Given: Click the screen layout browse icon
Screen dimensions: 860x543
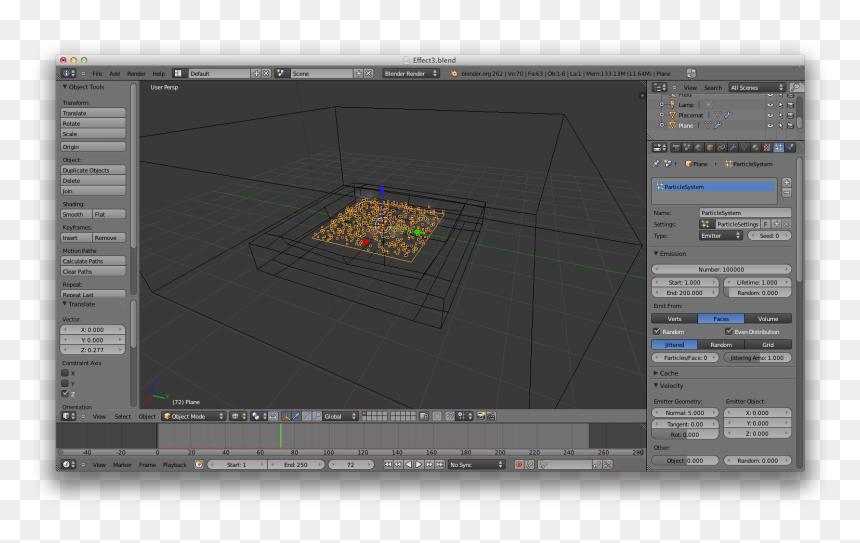Looking at the screenshot, I should [178, 73].
